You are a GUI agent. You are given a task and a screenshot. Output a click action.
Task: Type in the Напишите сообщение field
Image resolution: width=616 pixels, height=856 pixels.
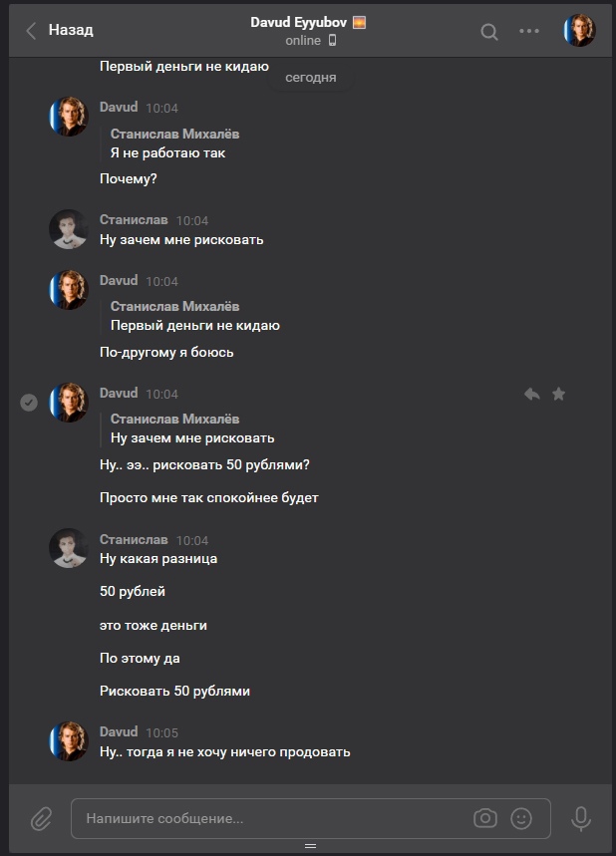(269, 818)
